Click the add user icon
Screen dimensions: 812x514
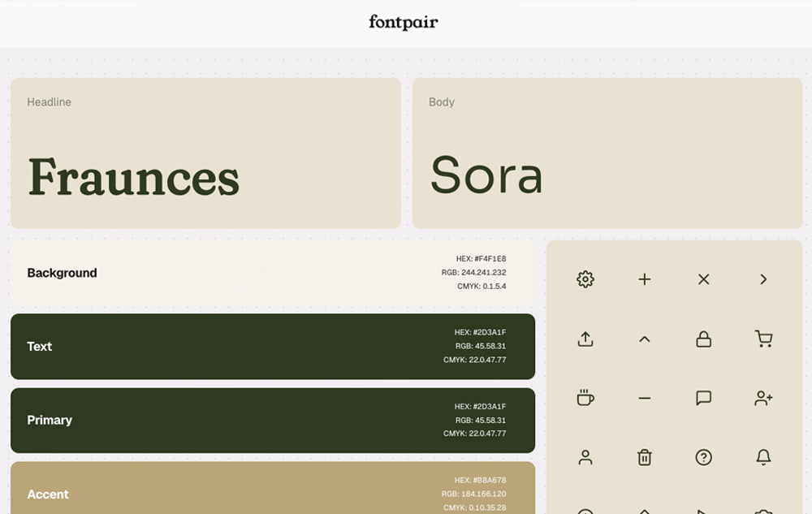click(764, 398)
